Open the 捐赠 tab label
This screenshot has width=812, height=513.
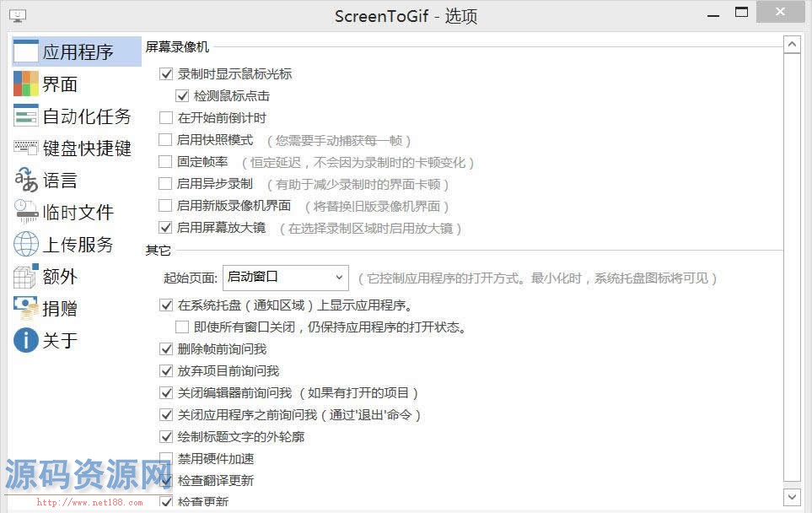tap(60, 309)
